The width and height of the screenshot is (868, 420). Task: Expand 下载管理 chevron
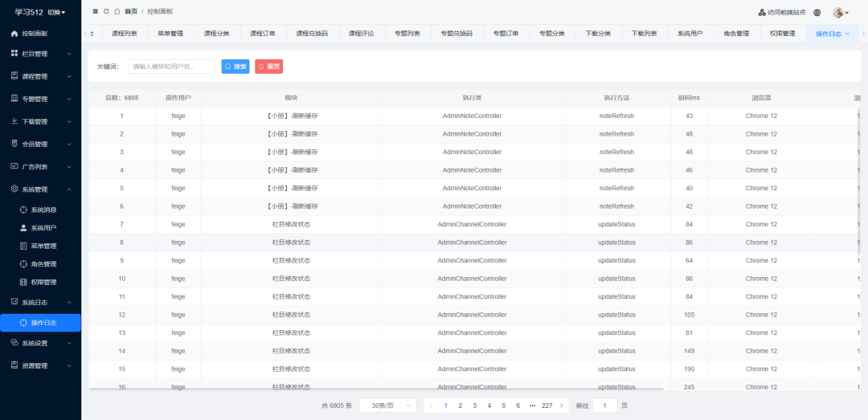(x=69, y=122)
